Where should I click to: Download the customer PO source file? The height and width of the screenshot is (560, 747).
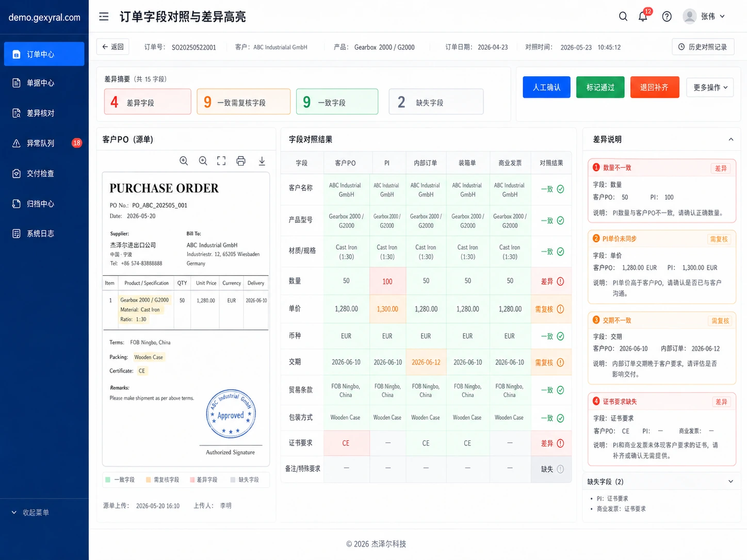(x=262, y=161)
